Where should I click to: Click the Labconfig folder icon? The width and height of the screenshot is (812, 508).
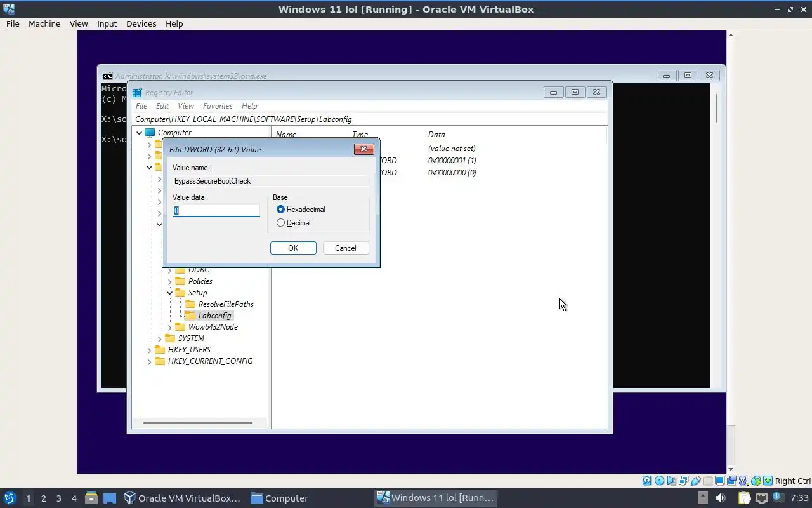(190, 315)
